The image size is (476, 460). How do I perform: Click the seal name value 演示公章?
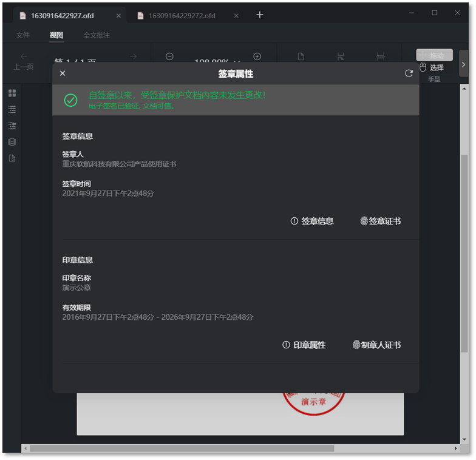click(x=76, y=288)
